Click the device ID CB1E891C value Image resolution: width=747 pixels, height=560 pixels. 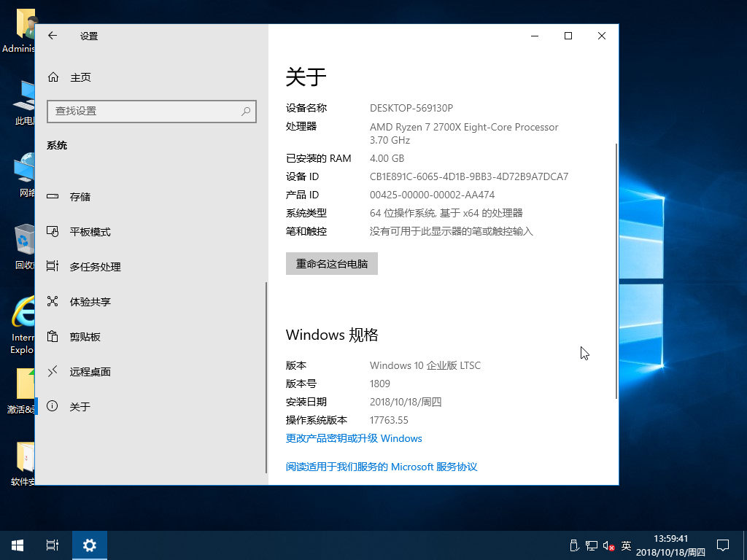click(x=469, y=176)
